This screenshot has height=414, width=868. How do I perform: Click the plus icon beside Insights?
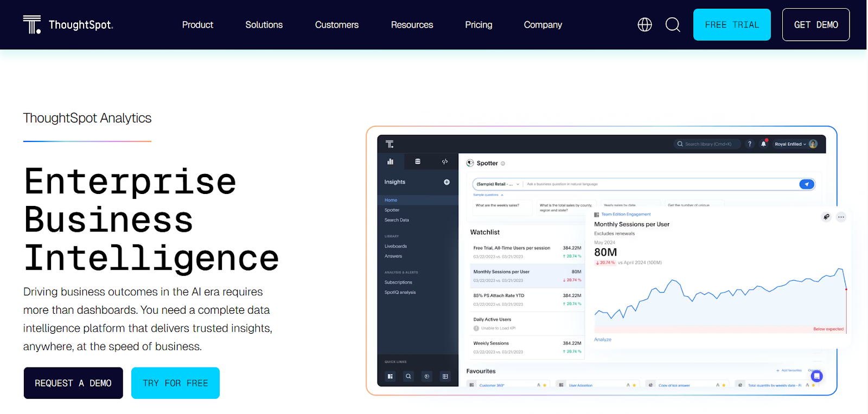[x=446, y=182]
